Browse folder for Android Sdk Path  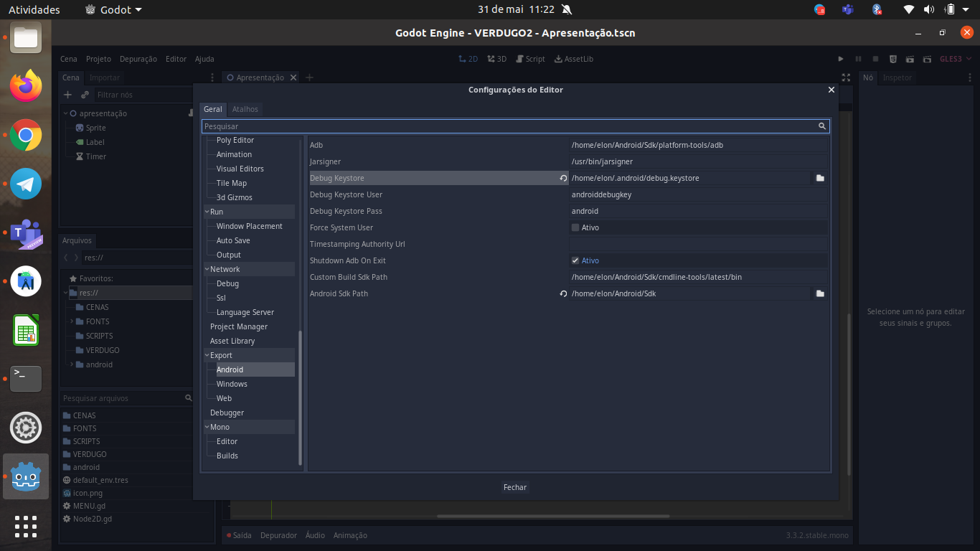click(x=820, y=293)
